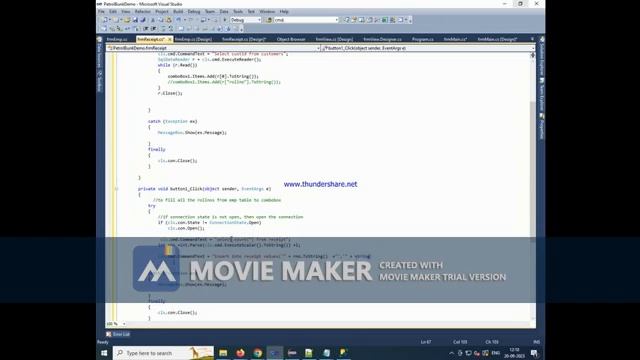Switch to the frmEmp.cs code tab

(117, 39)
